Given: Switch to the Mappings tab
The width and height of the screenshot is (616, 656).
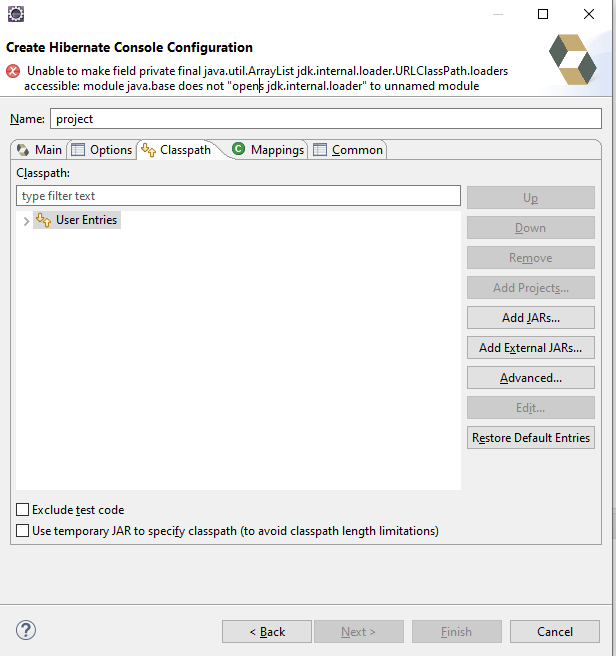Looking at the screenshot, I should 277,150.
